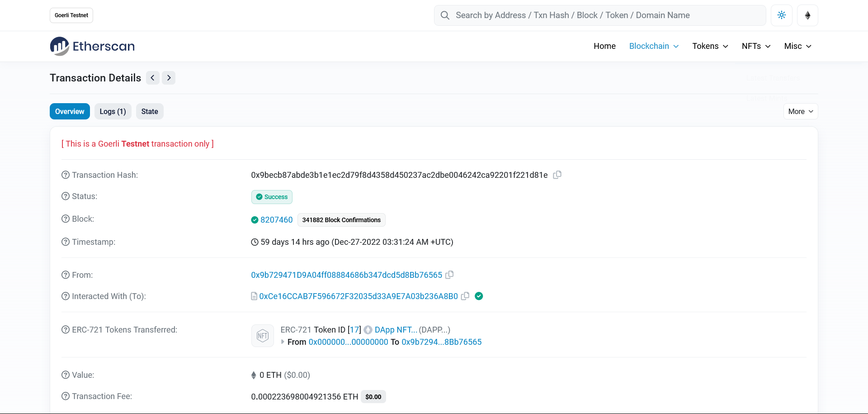Copy the Interacted With contract address
Image resolution: width=868 pixels, height=414 pixels.
465,296
